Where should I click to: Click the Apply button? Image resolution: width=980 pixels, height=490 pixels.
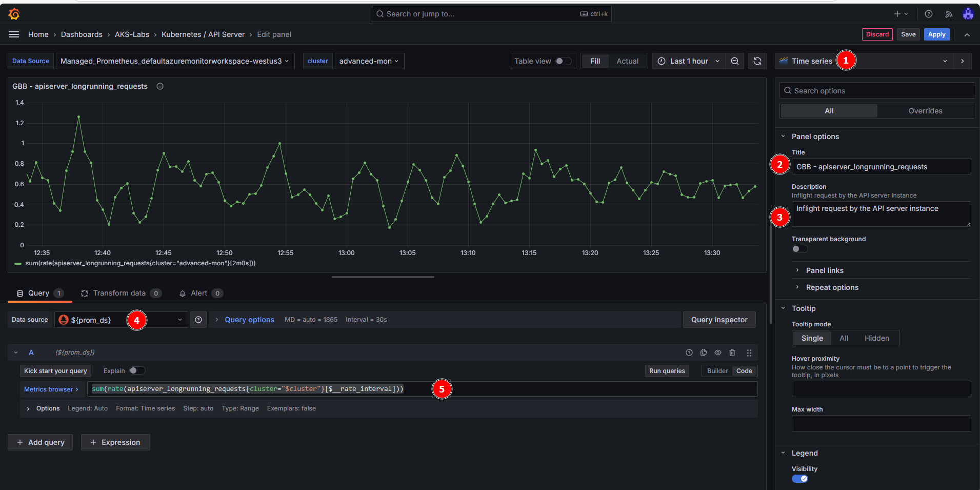[x=936, y=34]
